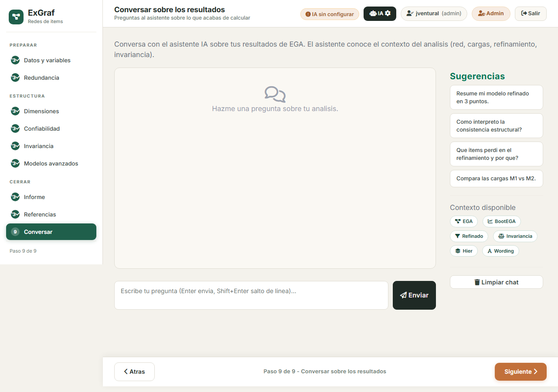Viewport: 558px width, 392px height.
Task: Click the Wording context chip
Action: 500,251
